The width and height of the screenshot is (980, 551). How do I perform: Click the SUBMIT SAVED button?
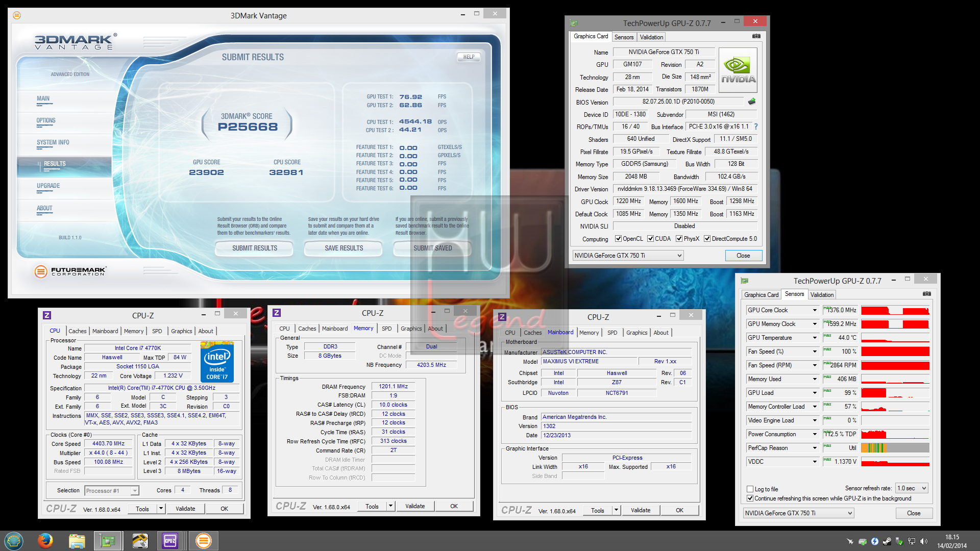[x=433, y=248]
